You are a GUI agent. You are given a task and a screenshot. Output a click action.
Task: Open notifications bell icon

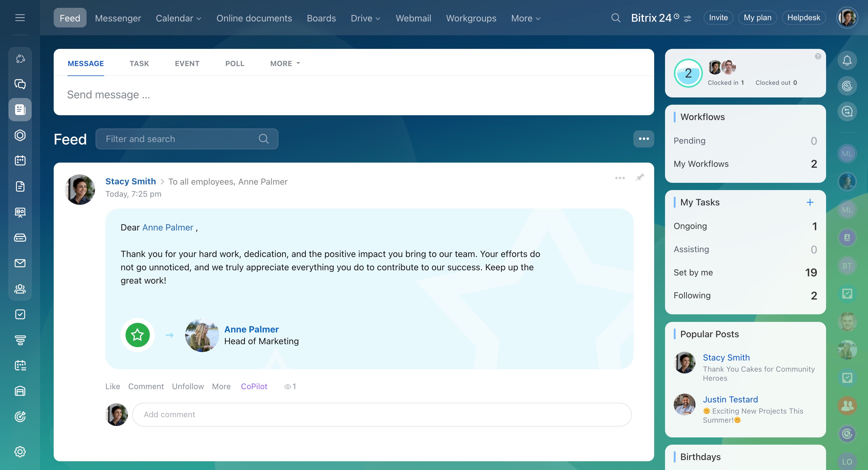tap(847, 60)
